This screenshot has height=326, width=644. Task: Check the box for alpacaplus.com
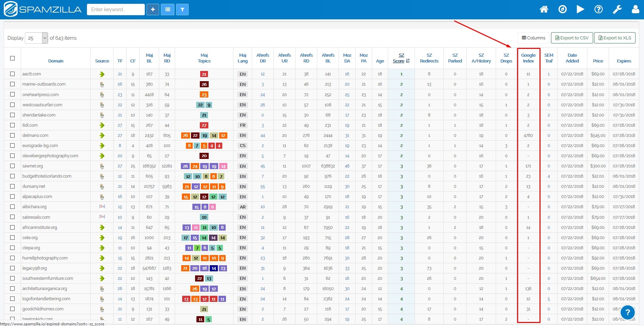13,196
